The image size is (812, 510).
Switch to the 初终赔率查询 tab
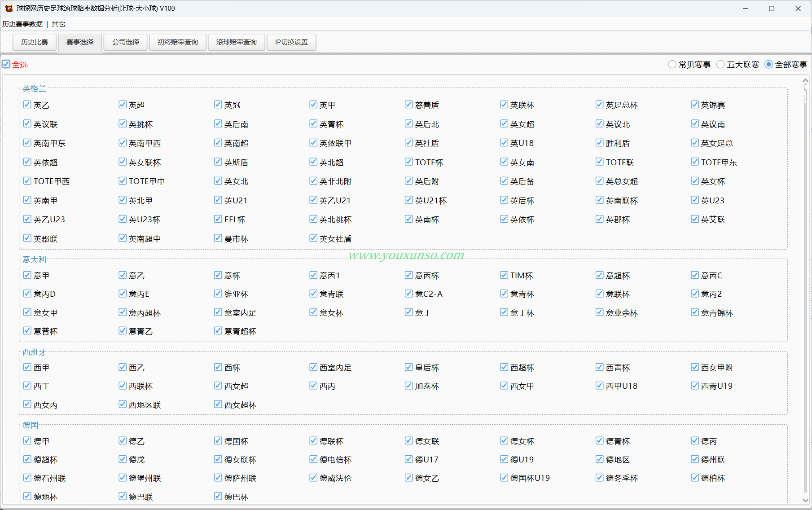tap(178, 42)
